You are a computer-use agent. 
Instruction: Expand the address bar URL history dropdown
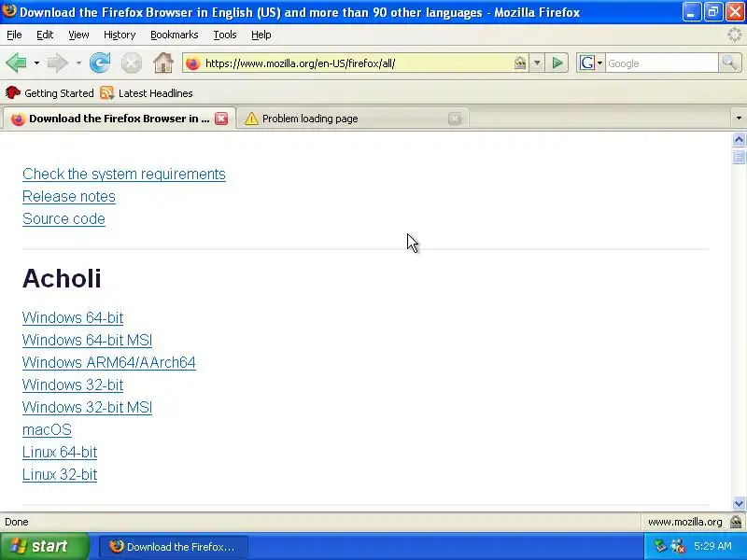(x=537, y=63)
